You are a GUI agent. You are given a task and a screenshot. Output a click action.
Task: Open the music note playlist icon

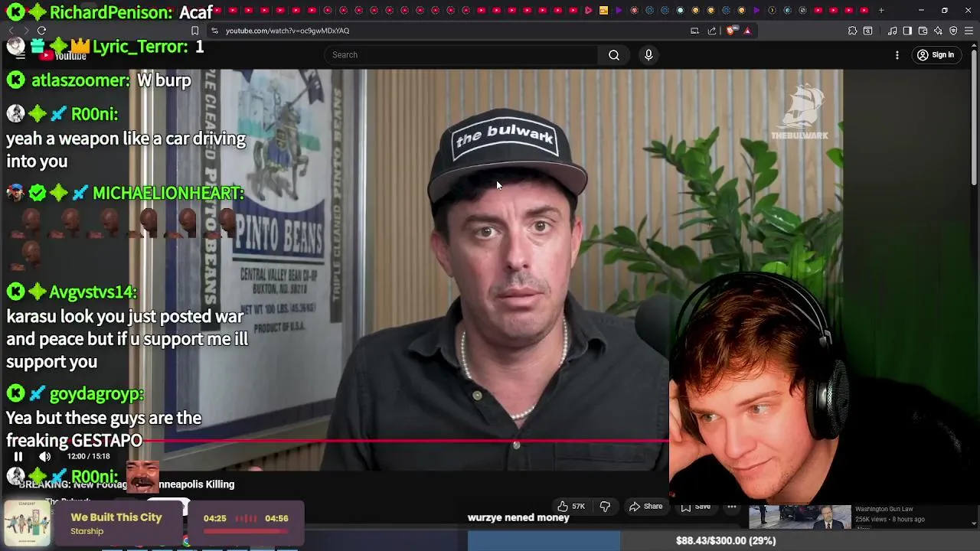[893, 31]
